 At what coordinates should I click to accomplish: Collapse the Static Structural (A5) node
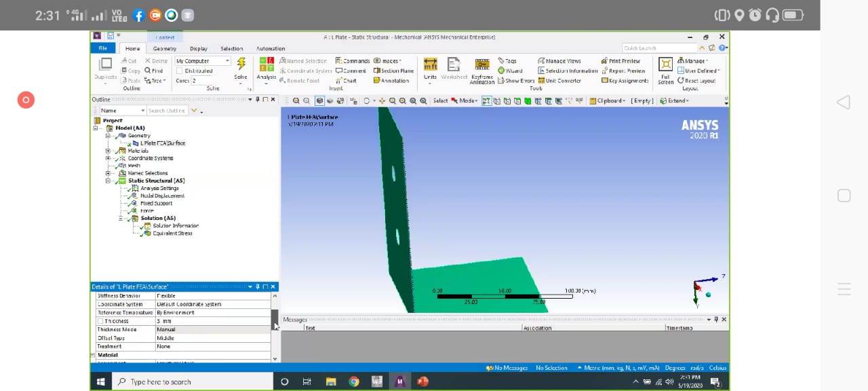[108, 181]
